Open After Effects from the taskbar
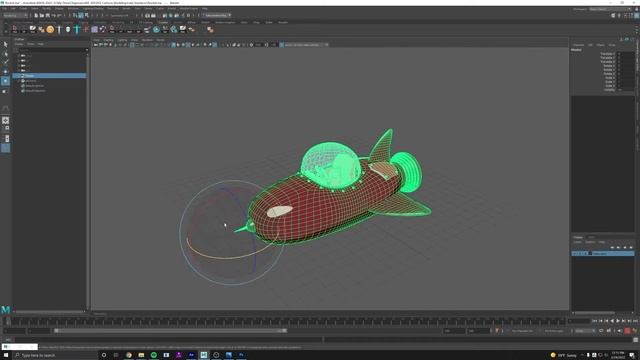640x360 pixels. point(191,355)
